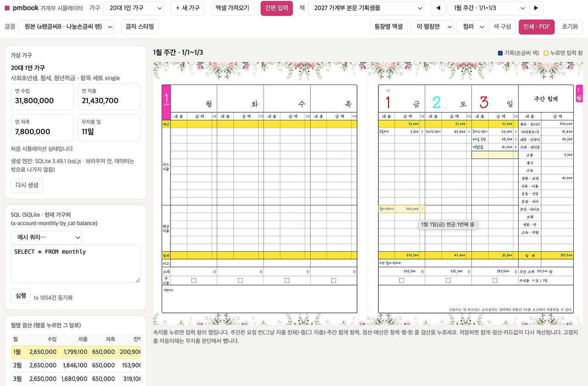This screenshot has height=386, width=588.
Task: Click the 무지출 일 11일 card
Action: 109,127
